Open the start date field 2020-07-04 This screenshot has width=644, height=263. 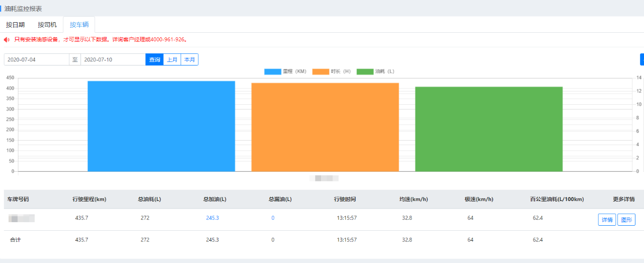(x=36, y=59)
